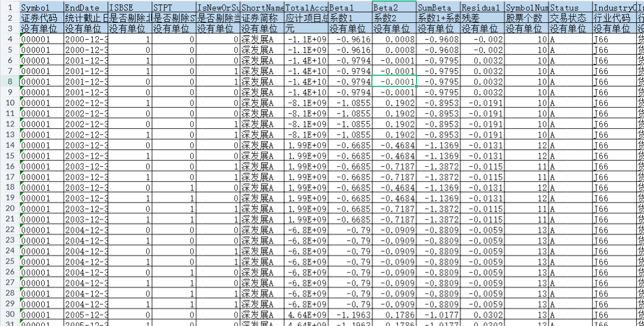Click the active Beta2 cell in row 8
This screenshot has width=644, height=326.
[x=394, y=81]
